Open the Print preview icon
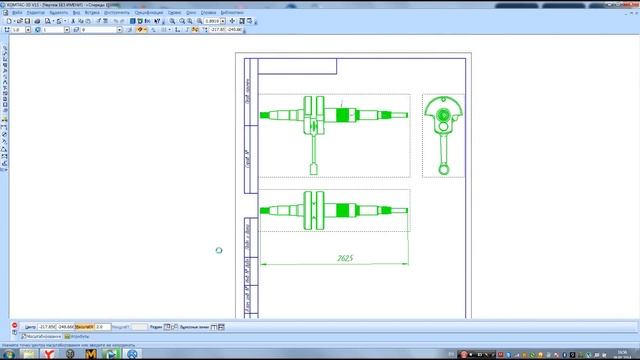Image resolution: width=640 pixels, height=360 pixels. 48,21
